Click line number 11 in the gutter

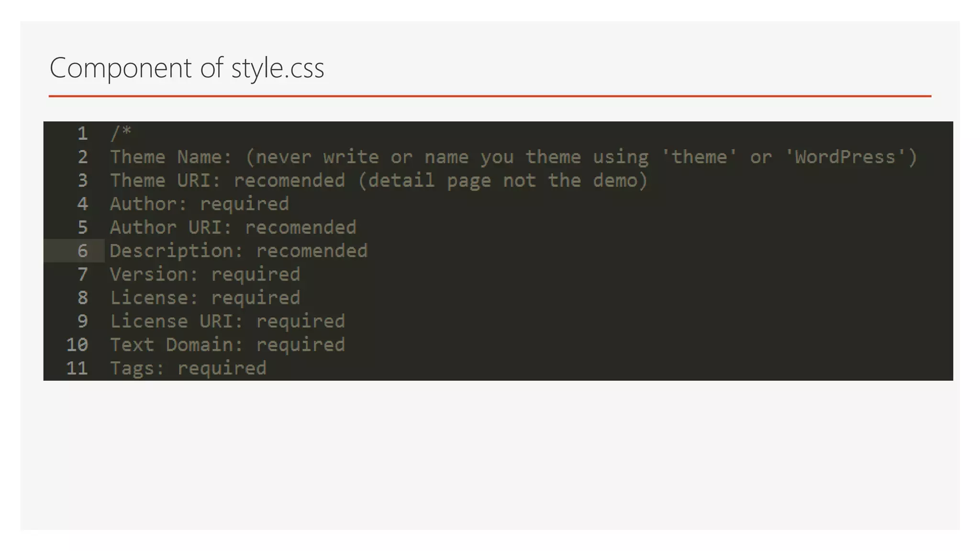77,368
